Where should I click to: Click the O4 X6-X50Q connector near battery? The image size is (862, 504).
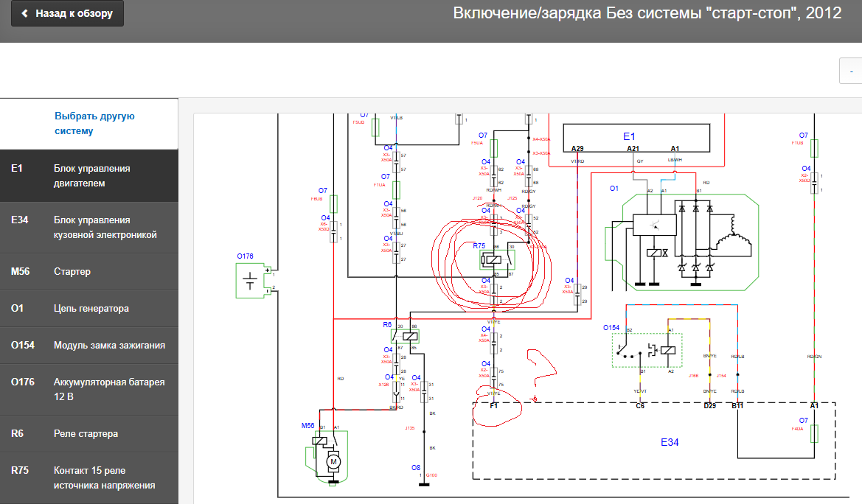(x=333, y=231)
